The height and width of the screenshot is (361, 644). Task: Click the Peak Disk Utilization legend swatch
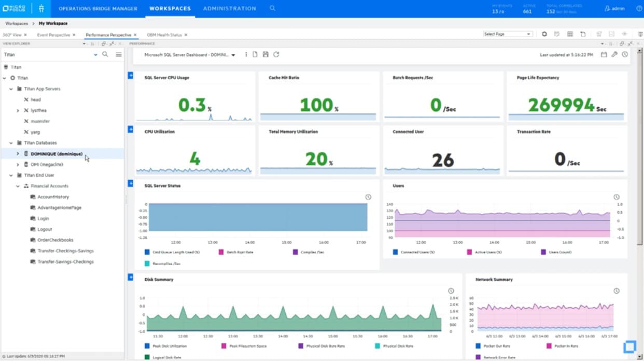coord(147,345)
